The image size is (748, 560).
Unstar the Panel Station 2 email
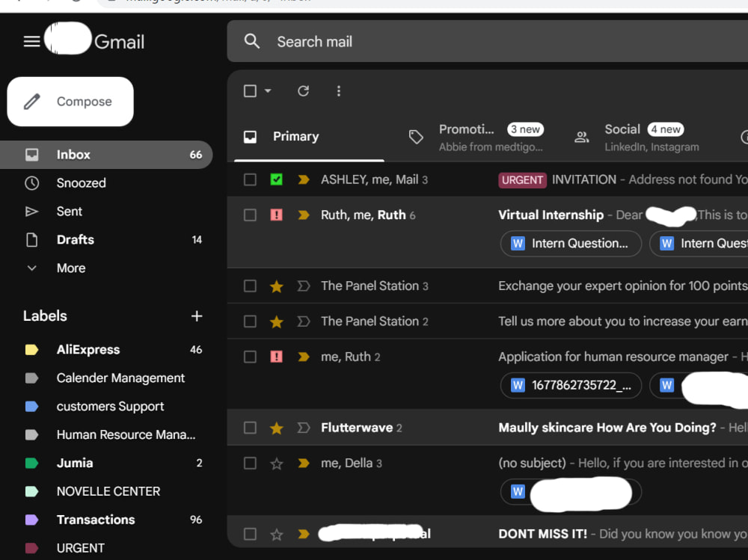[x=276, y=321]
